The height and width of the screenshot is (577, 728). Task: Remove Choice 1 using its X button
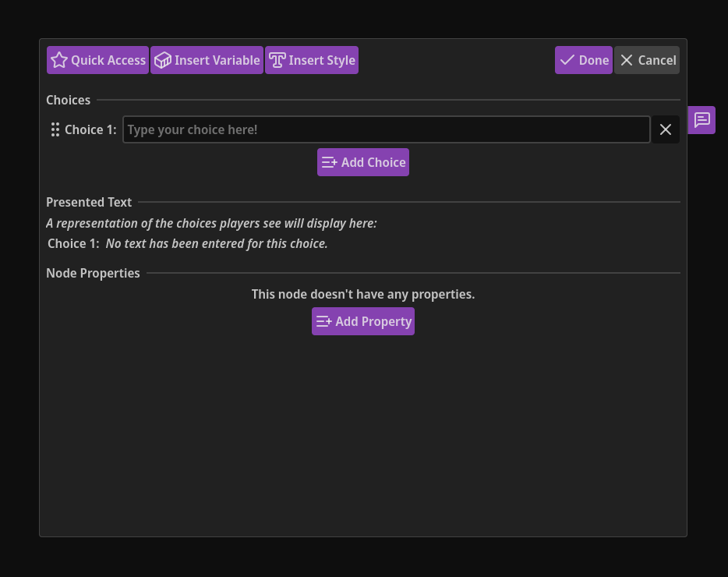click(665, 129)
